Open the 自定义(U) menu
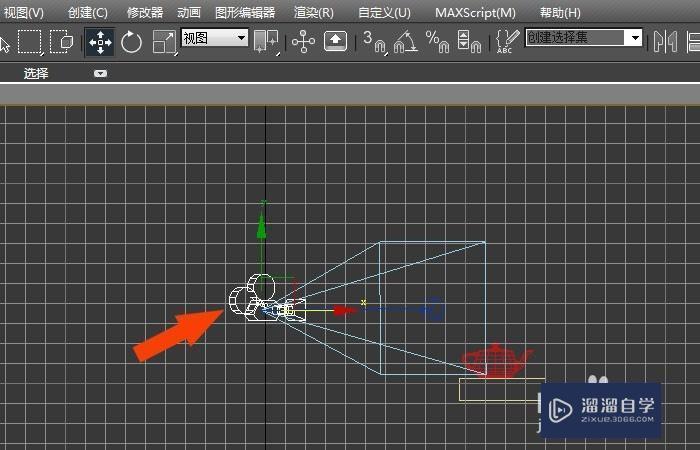 click(x=384, y=12)
